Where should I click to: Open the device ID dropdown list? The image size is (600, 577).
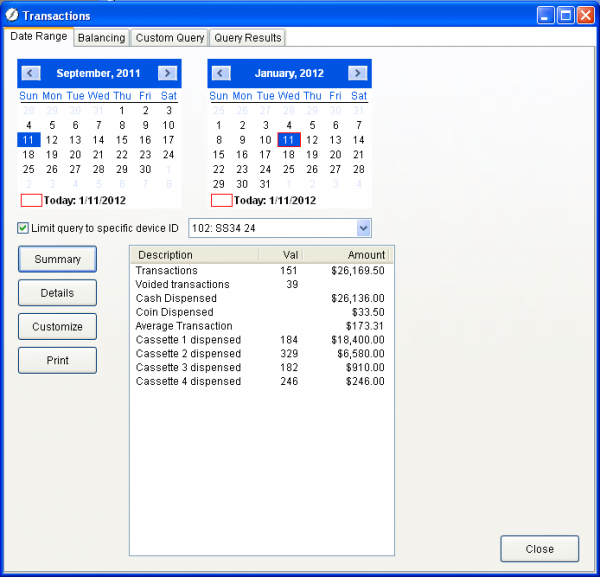coord(363,228)
